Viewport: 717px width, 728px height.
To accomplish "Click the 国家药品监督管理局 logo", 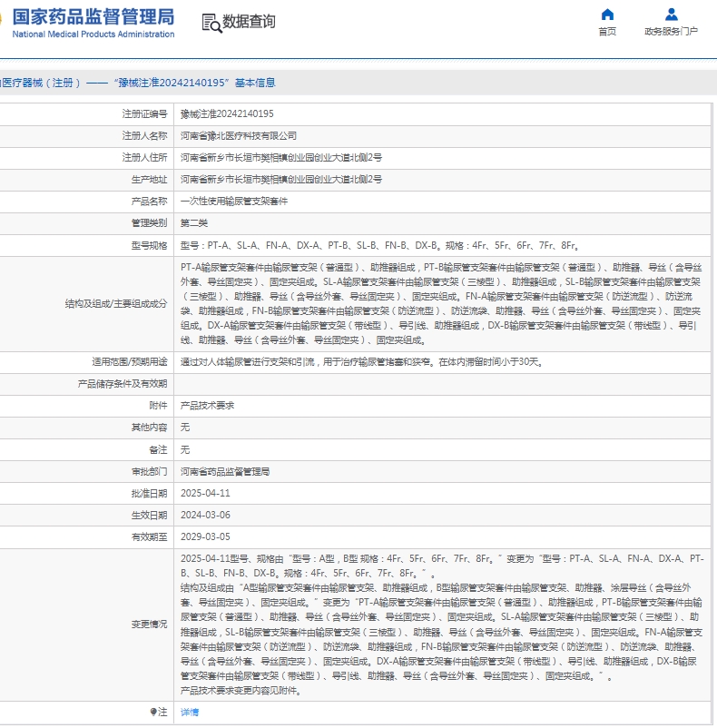I will click(x=93, y=17).
